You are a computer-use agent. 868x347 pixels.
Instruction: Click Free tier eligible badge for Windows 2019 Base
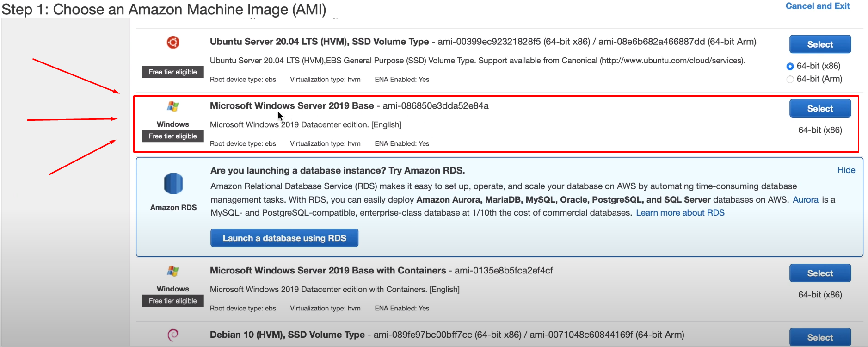coord(173,136)
